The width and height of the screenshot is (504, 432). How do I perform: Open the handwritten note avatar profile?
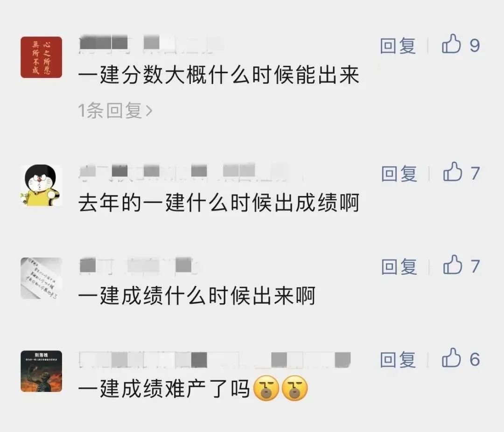[x=41, y=279]
